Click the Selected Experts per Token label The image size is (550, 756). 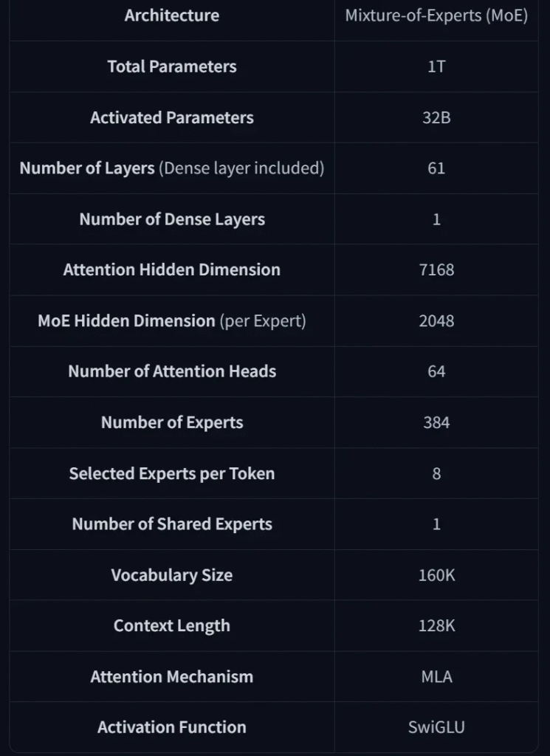(171, 473)
